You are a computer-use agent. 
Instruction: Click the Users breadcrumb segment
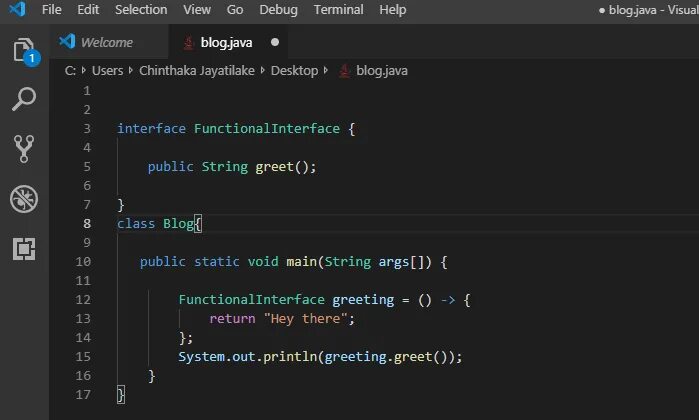[x=107, y=70]
